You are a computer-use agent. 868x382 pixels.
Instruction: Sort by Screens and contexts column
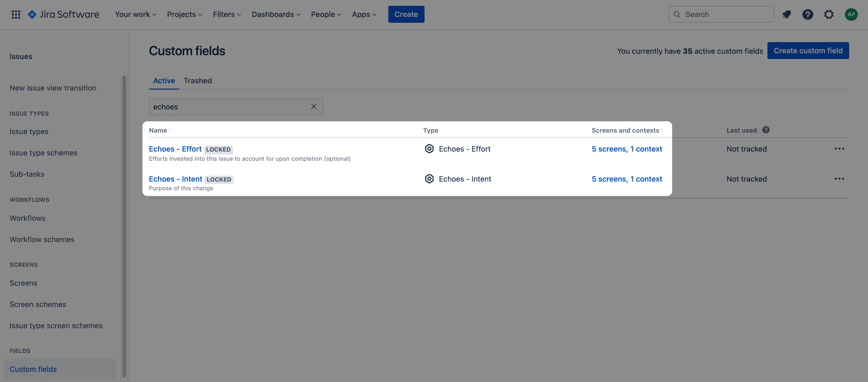627,130
